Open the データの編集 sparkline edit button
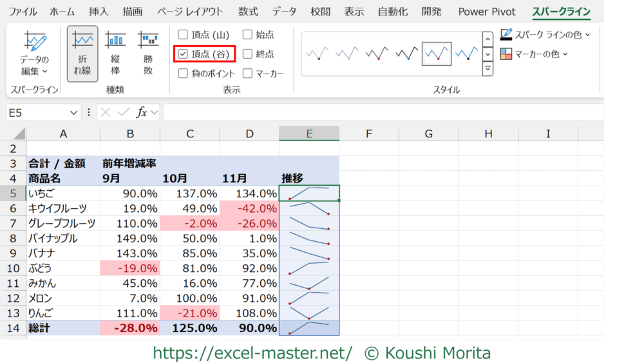 pos(34,54)
